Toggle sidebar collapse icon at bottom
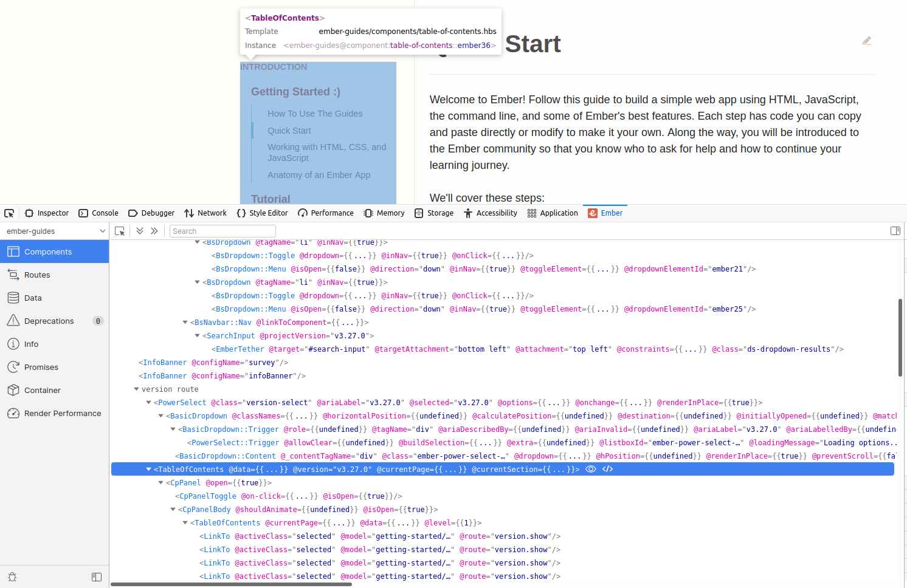 click(x=97, y=577)
